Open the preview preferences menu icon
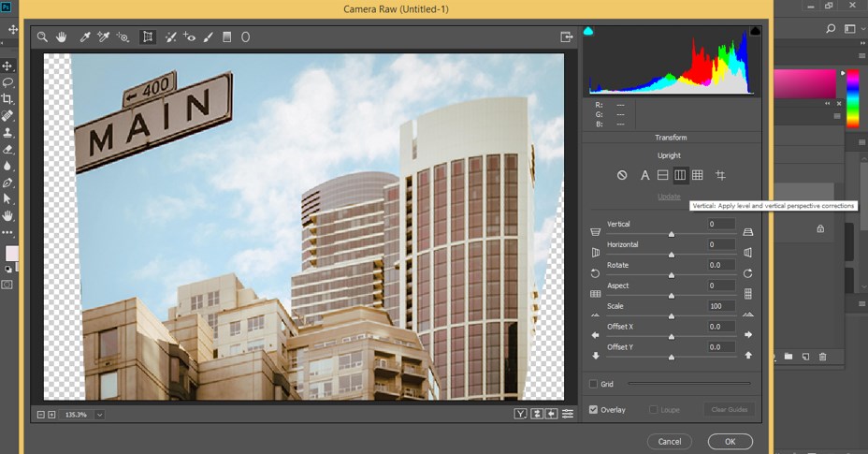 [568, 414]
